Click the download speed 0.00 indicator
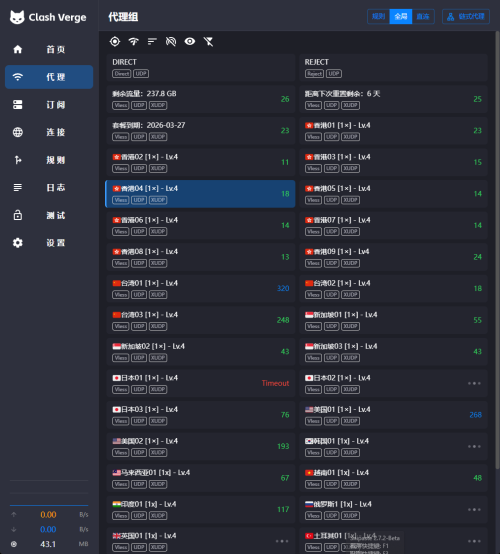 (x=49, y=529)
